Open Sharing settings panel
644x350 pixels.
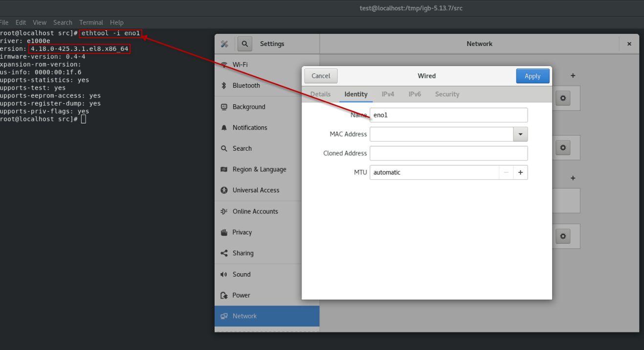click(x=267, y=253)
